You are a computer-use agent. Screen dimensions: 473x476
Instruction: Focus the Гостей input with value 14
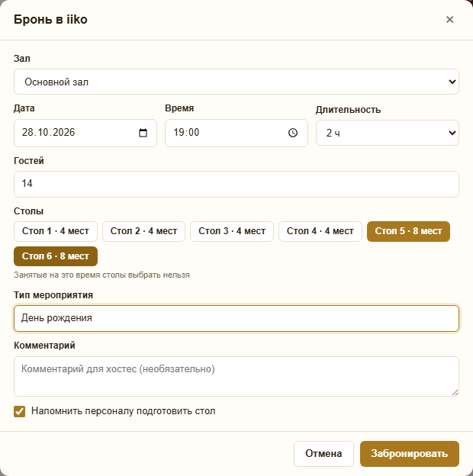(236, 184)
